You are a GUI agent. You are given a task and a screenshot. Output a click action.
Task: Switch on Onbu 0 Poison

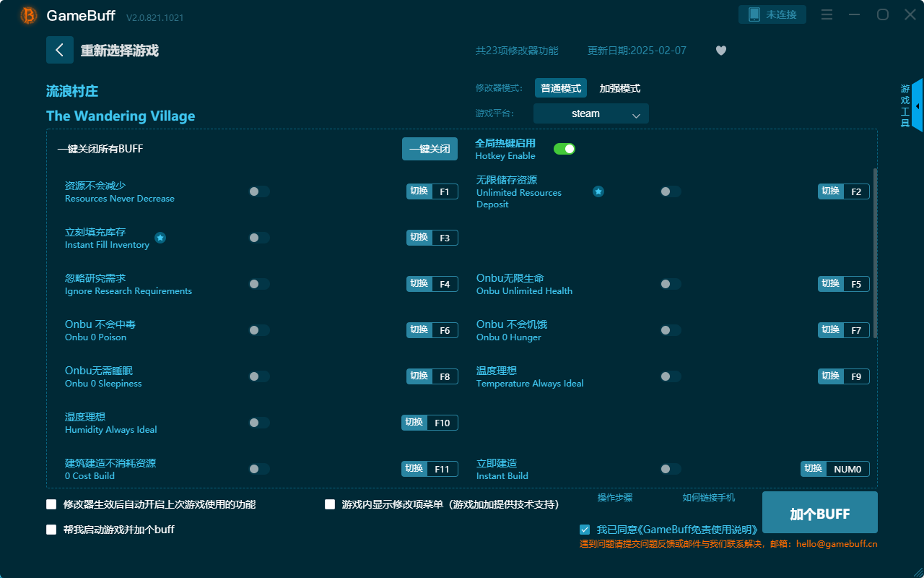pos(259,330)
